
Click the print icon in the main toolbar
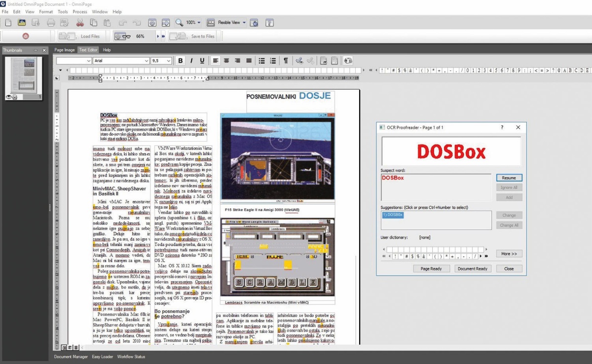tap(50, 23)
